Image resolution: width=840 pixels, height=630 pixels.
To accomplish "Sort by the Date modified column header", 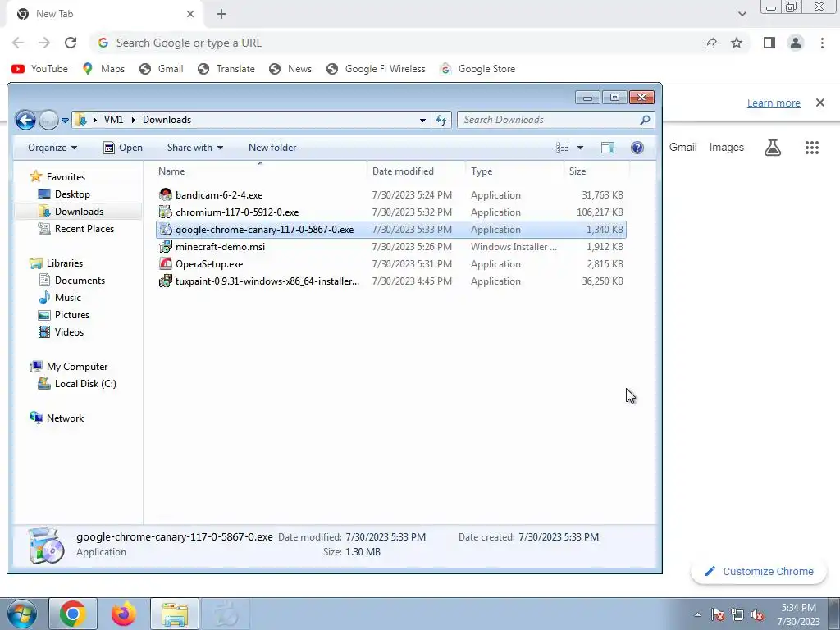I will point(403,171).
